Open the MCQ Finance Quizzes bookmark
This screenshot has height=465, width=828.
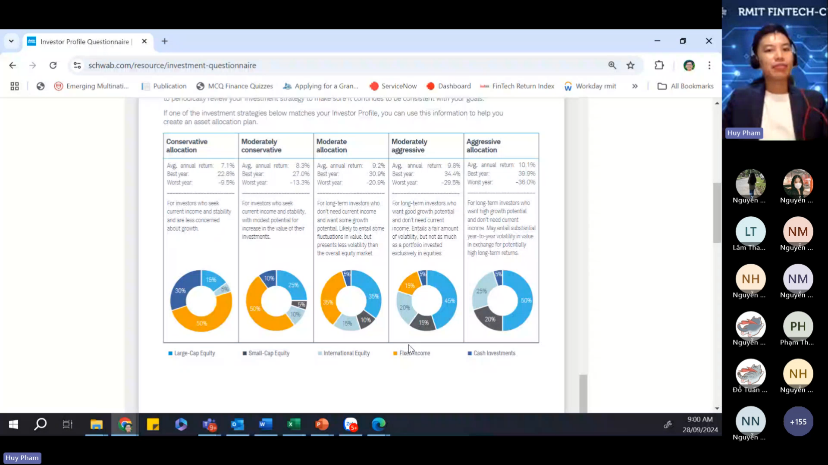pyautogui.click(x=234, y=86)
